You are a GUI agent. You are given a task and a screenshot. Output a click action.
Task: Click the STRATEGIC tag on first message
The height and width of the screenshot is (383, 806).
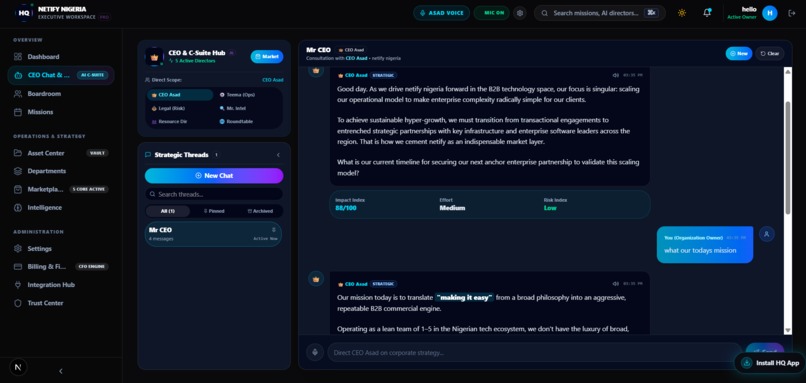point(383,75)
